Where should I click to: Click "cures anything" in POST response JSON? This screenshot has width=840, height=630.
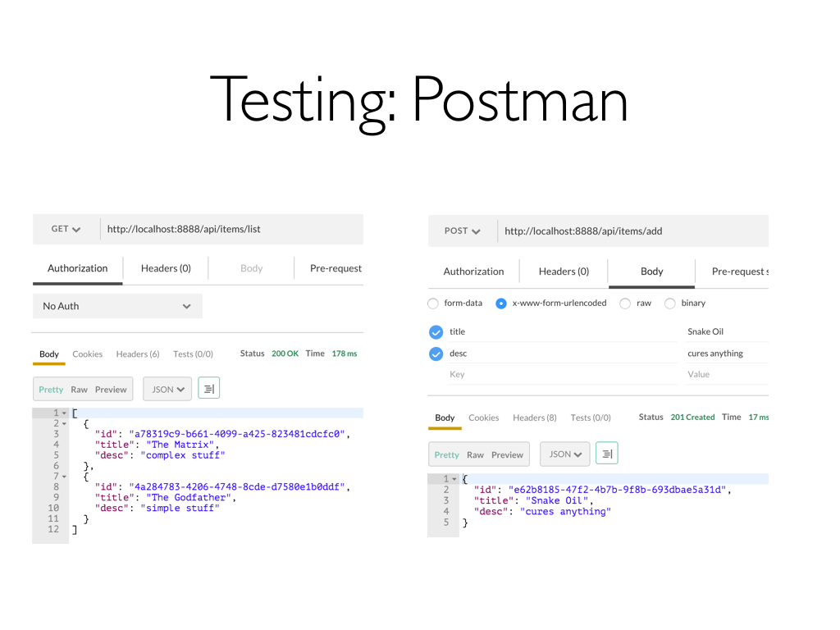[565, 512]
